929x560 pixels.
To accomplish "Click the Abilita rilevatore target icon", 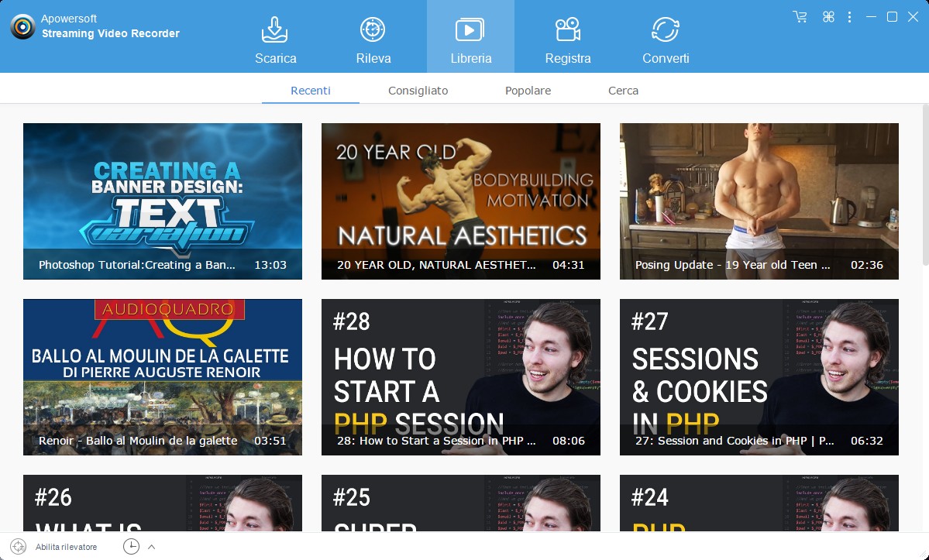I will pos(19,546).
